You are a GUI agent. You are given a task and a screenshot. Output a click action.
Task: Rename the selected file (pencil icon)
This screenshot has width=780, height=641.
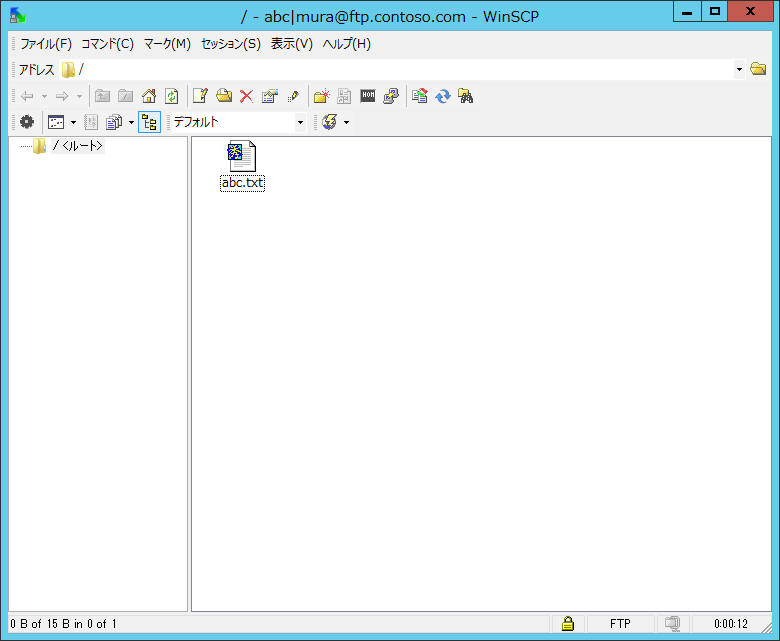[293, 96]
